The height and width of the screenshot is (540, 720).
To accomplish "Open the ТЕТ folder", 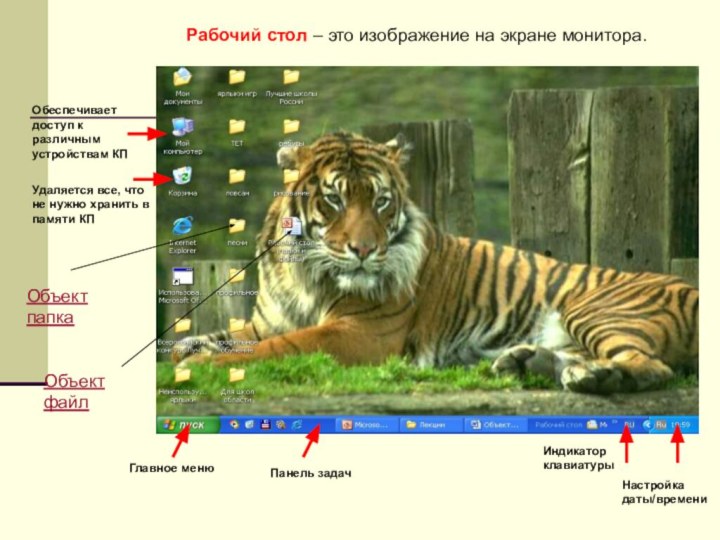I will click(237, 127).
